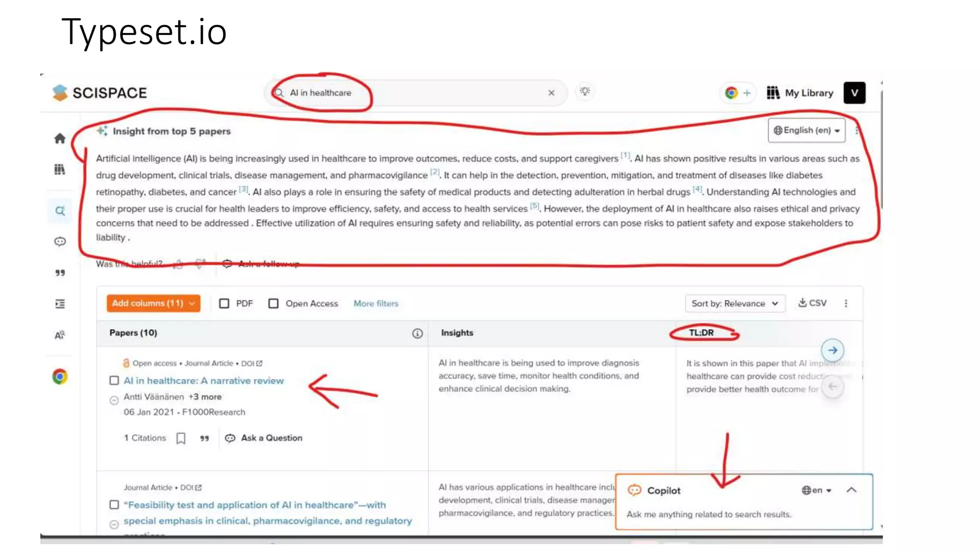
Task: Open More filters
Action: point(376,304)
